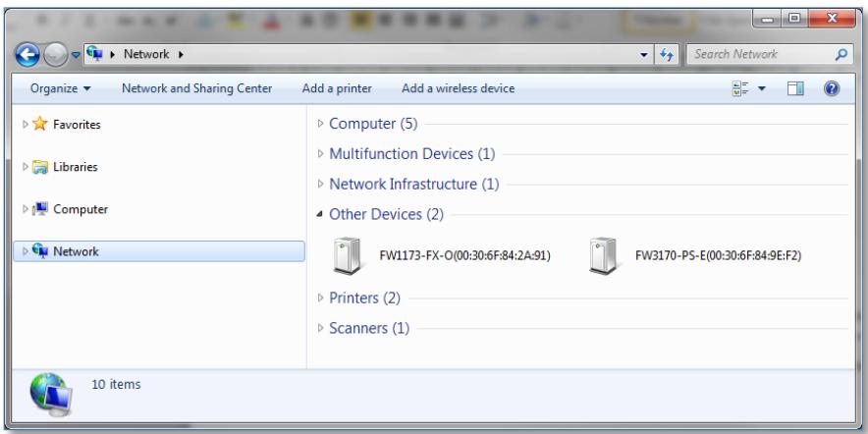Expand the Computer (5) group
The height and width of the screenshot is (434, 868).
(x=320, y=124)
